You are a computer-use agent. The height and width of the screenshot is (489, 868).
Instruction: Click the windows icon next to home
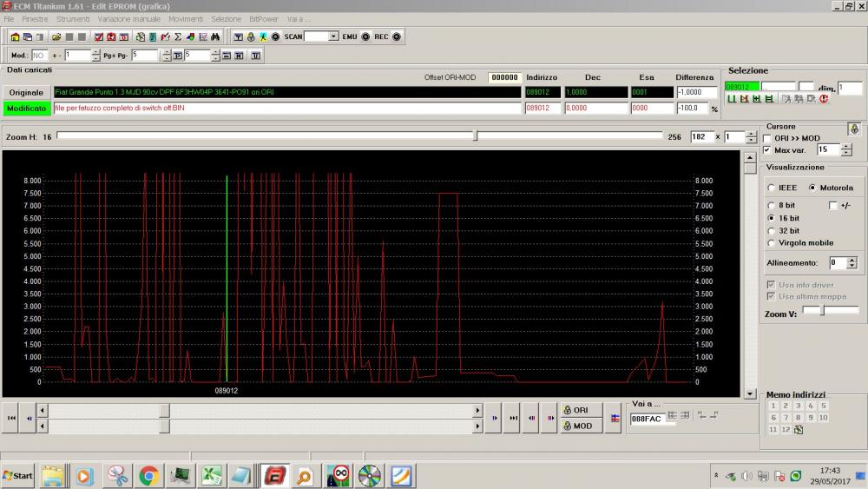pos(27,36)
